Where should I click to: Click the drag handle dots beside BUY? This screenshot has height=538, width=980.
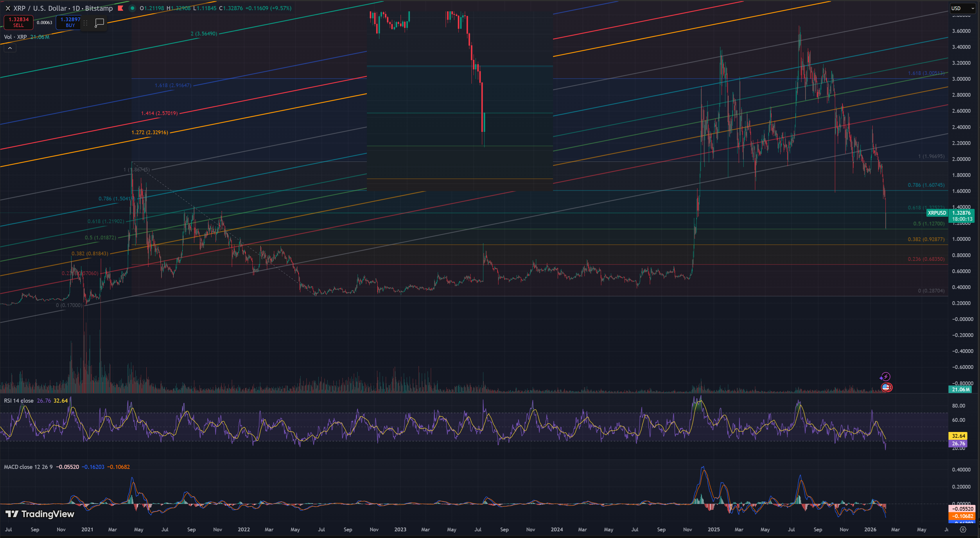[86, 23]
